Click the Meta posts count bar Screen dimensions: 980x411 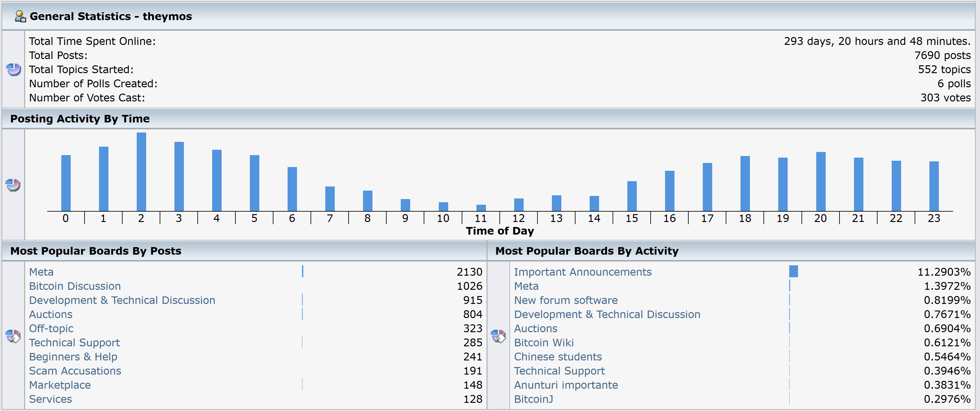pyautogui.click(x=302, y=272)
